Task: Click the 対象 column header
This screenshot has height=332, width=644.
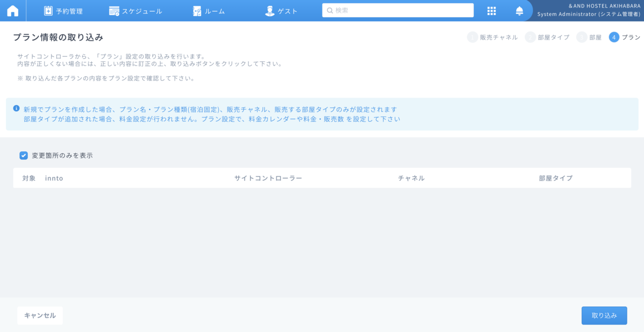Action: tap(29, 178)
